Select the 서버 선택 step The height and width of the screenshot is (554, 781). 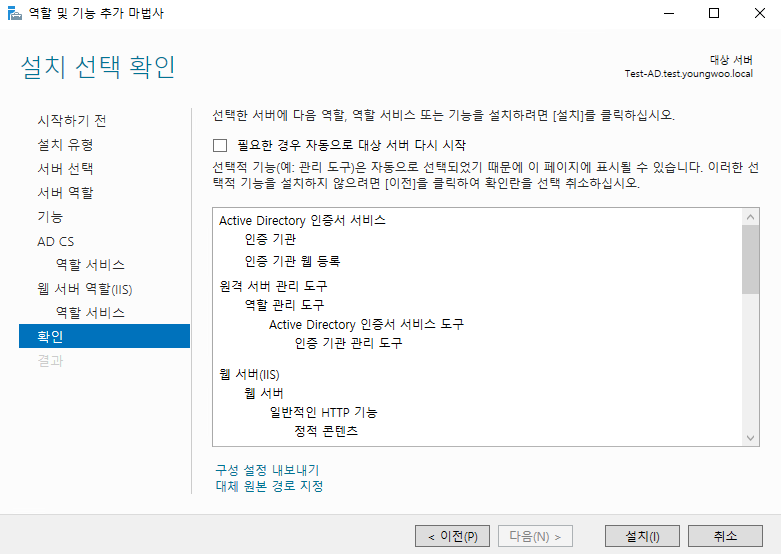click(65, 169)
